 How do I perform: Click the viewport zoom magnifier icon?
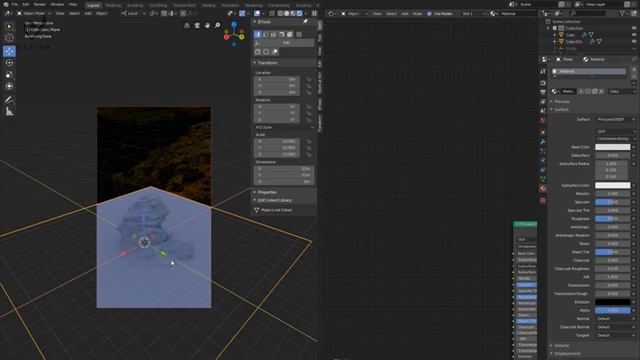coord(218,25)
